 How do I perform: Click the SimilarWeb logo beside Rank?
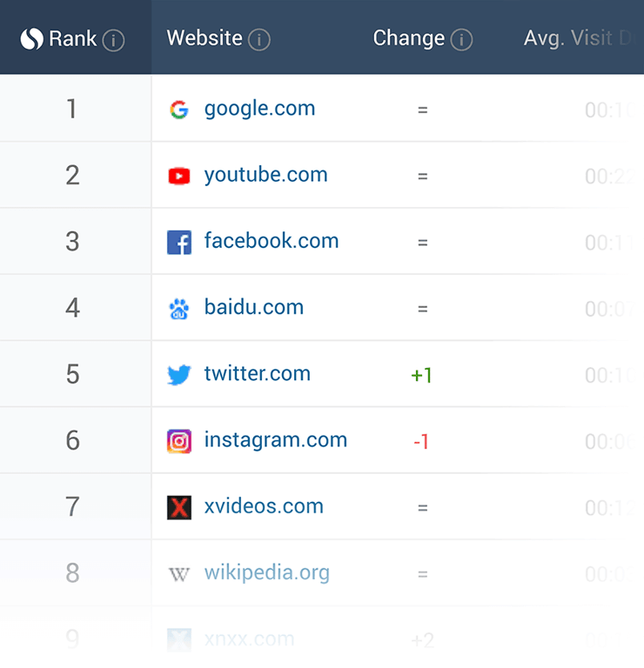(31, 39)
